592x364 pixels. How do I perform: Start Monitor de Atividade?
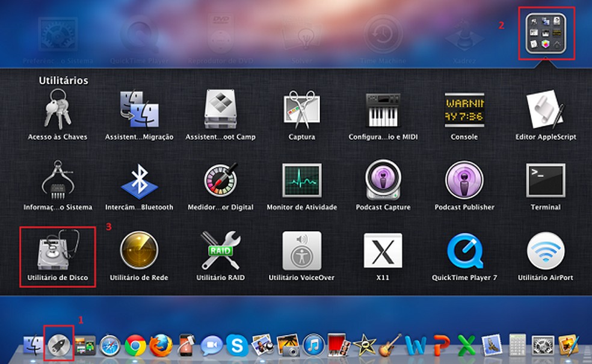[x=301, y=184]
